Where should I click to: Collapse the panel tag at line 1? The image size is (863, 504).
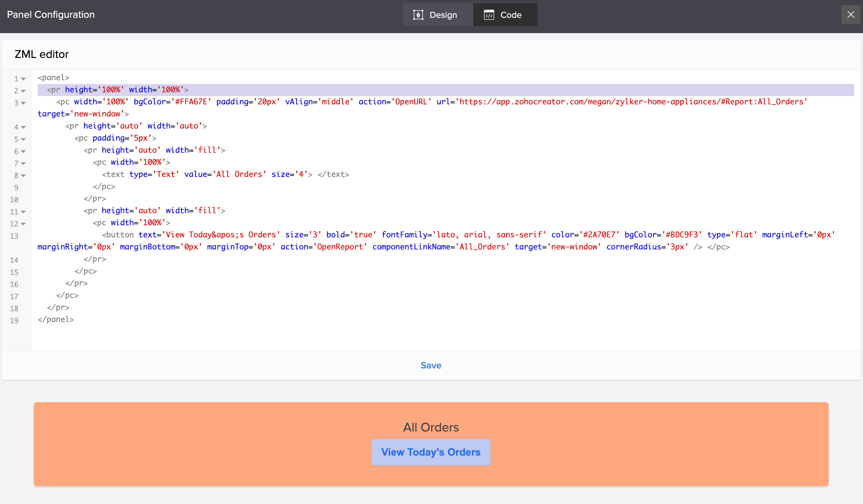[23, 79]
